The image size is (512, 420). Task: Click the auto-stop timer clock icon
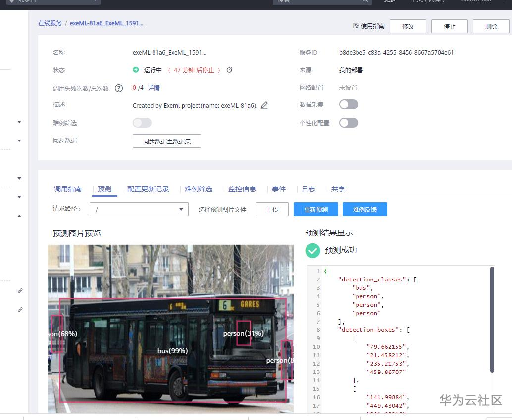pos(230,70)
